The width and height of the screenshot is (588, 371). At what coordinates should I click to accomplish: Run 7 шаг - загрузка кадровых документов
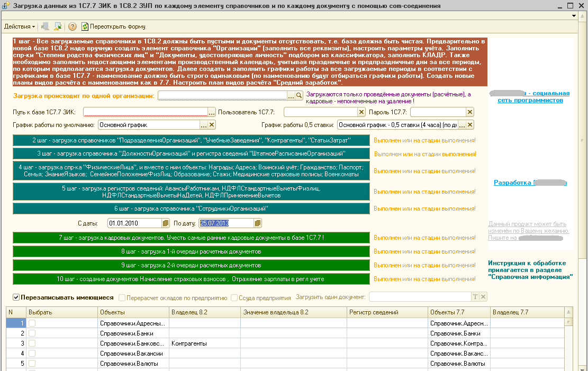[191, 238]
